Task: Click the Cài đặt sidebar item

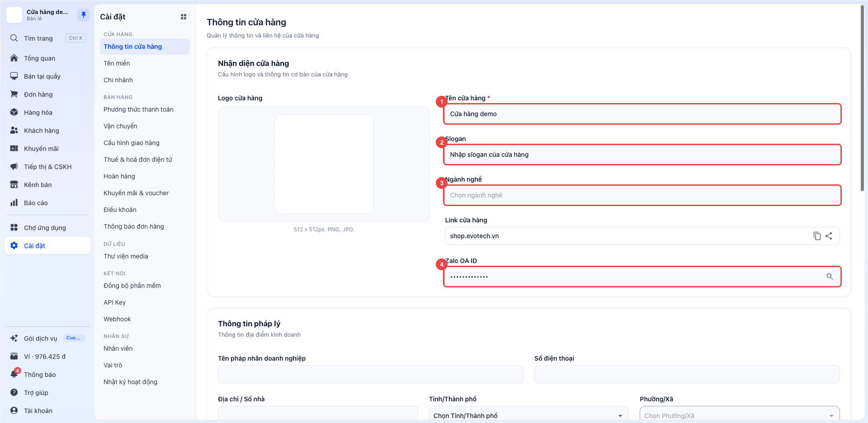Action: (47, 245)
